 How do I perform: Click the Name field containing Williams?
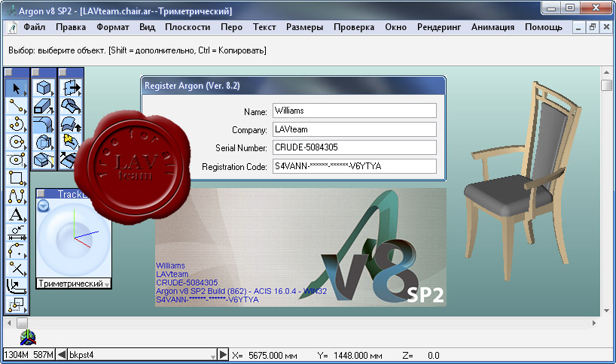(355, 111)
